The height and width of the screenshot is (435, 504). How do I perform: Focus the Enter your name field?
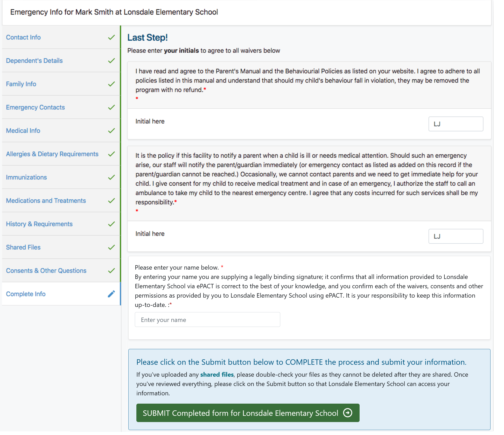pos(207,320)
